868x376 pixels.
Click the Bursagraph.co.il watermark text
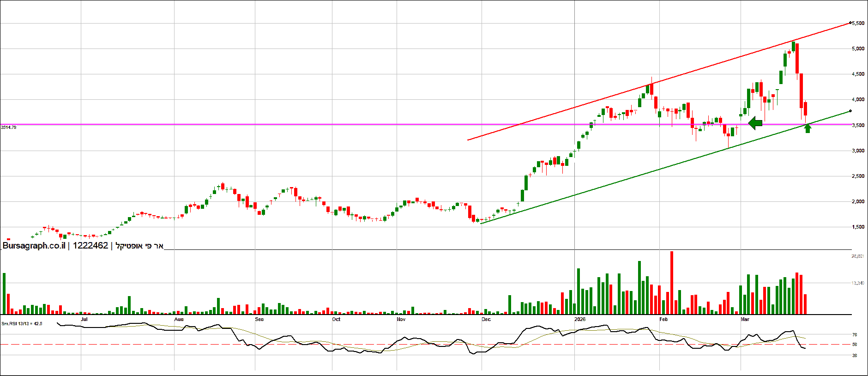(34, 246)
